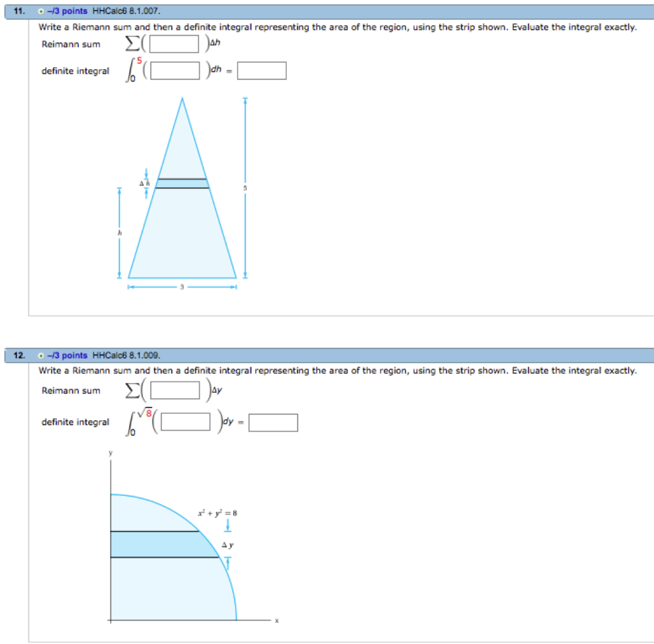This screenshot has width=654, height=644.
Task: Click the integrand input box before dy
Action: click(x=187, y=423)
